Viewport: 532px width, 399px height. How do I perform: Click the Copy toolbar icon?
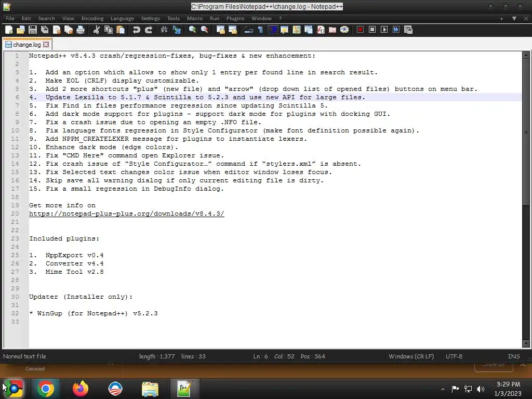click(x=109, y=30)
